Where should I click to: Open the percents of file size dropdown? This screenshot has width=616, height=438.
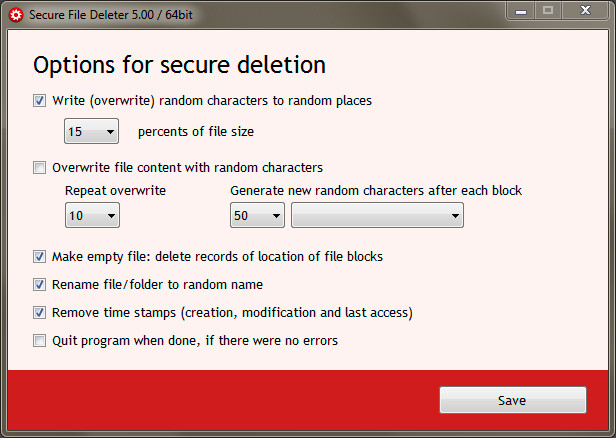(x=92, y=131)
